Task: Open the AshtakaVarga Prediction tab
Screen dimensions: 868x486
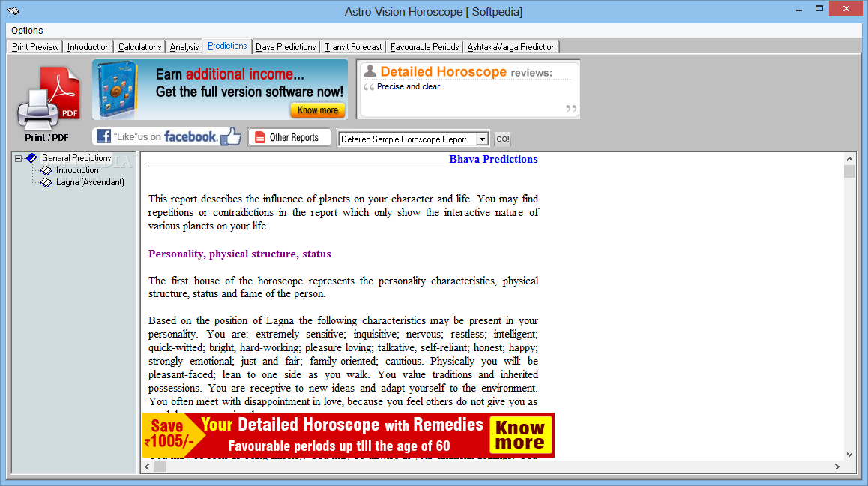Action: [511, 47]
